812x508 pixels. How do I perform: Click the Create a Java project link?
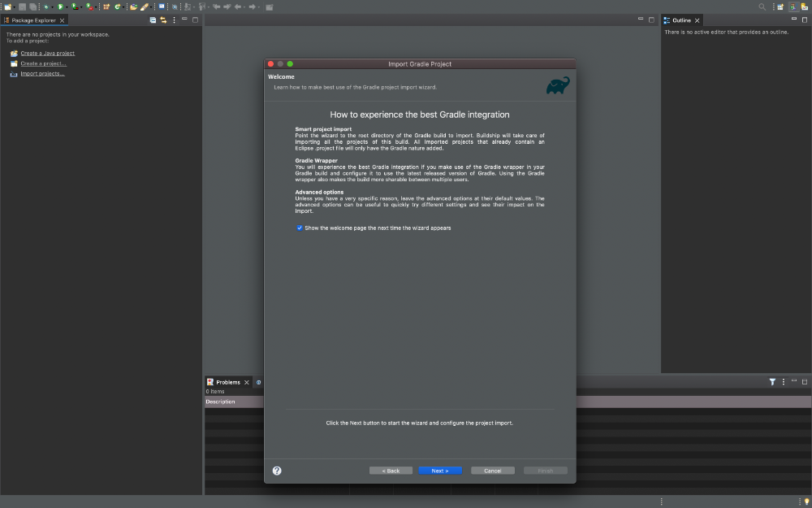tap(48, 54)
